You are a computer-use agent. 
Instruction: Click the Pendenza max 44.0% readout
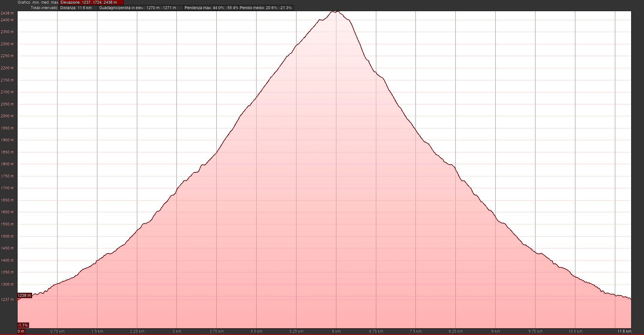pos(211,8)
